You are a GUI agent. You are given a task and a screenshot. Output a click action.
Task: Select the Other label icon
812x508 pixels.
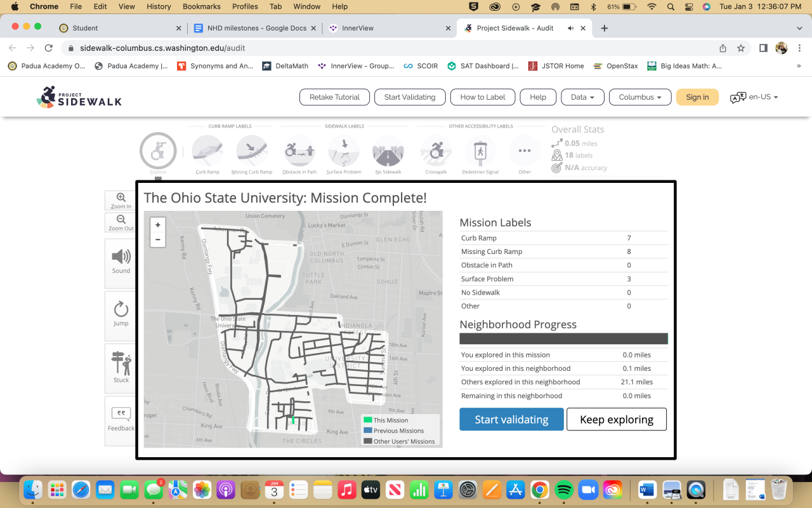pyautogui.click(x=525, y=151)
